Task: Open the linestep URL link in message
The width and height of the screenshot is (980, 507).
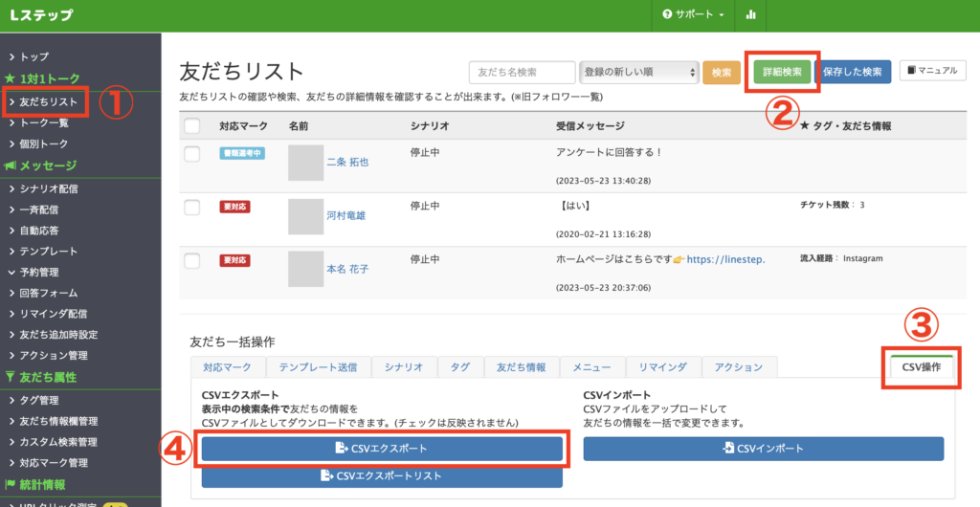Action: [x=726, y=258]
